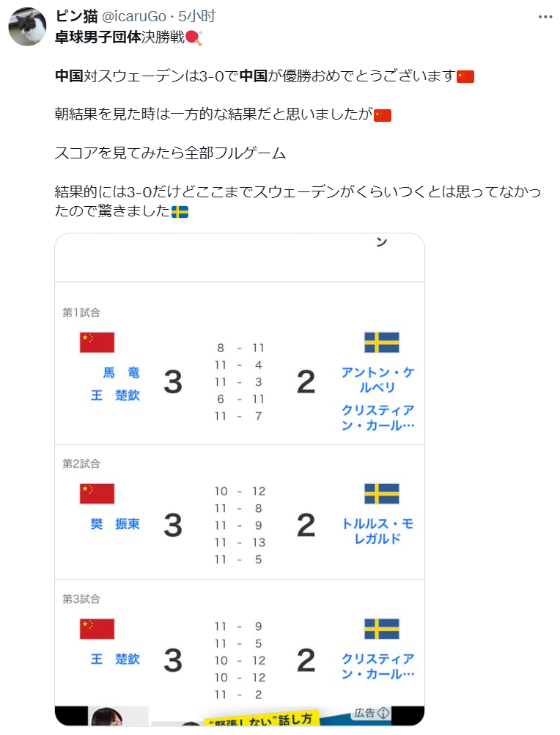This screenshot has width=560, height=735.
Task: Click the ピン猫 profile avatar
Action: coord(28,26)
